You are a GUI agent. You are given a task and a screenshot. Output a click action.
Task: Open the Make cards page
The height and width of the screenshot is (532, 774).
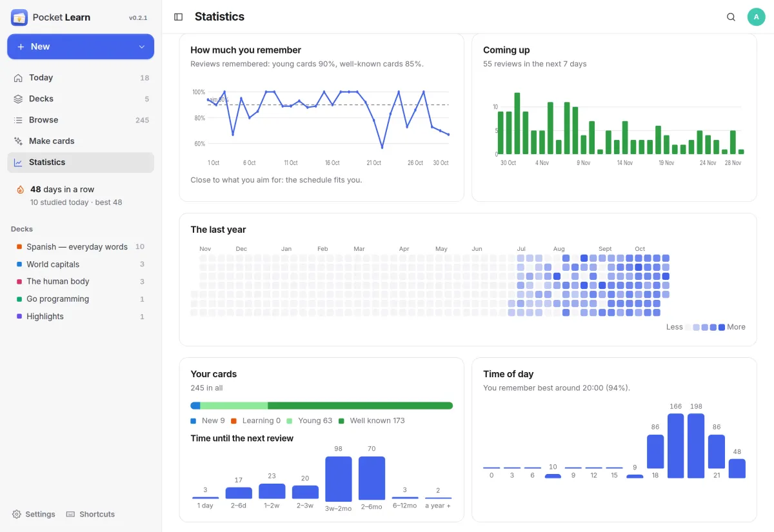[x=81, y=141]
